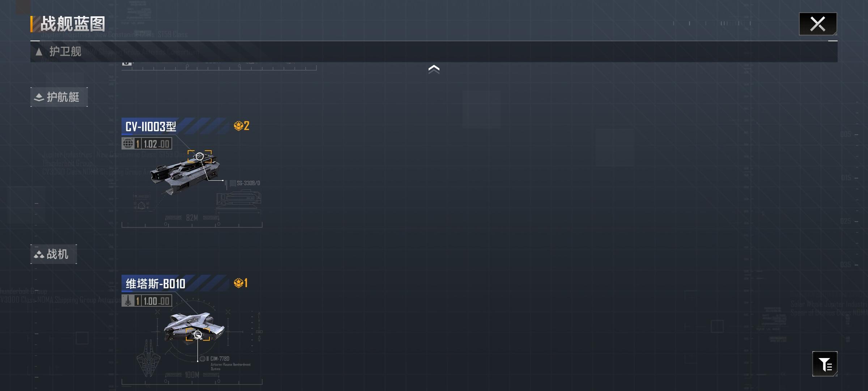Click the 100M length label
Image resolution: width=868 pixels, height=391 pixels.
[x=192, y=375]
